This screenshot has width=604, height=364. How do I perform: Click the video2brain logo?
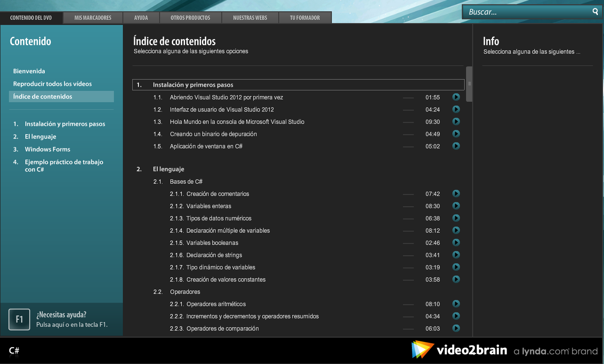pos(459,350)
